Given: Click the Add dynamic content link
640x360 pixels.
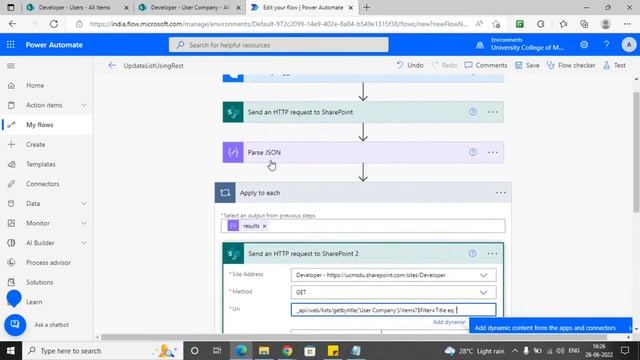Looking at the screenshot, I should click(449, 322).
